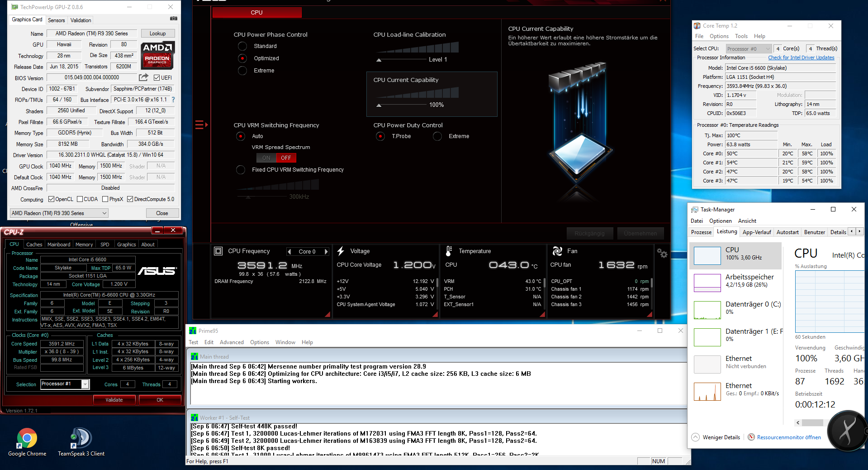Select previous core arrow in CPU Frequency

[289, 252]
